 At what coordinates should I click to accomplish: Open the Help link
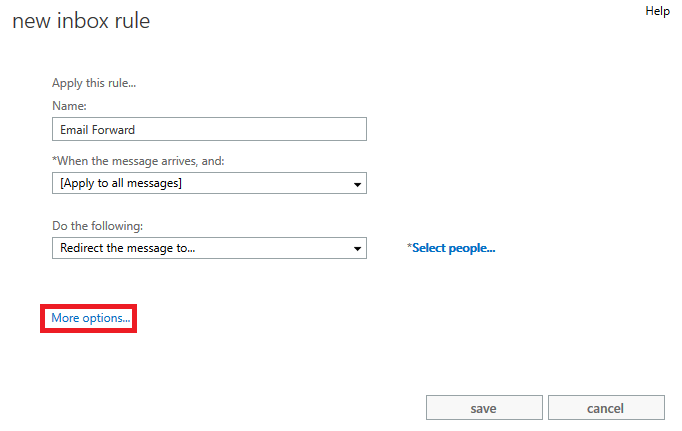coord(657,11)
